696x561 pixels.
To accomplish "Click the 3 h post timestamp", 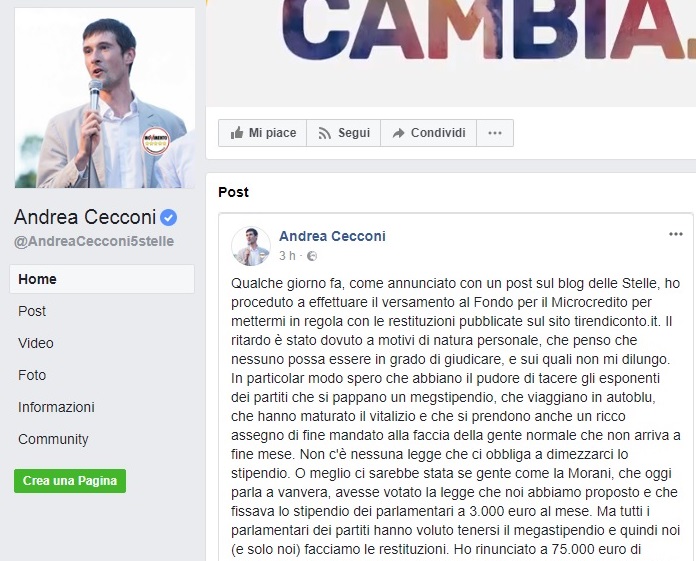I will 287,256.
